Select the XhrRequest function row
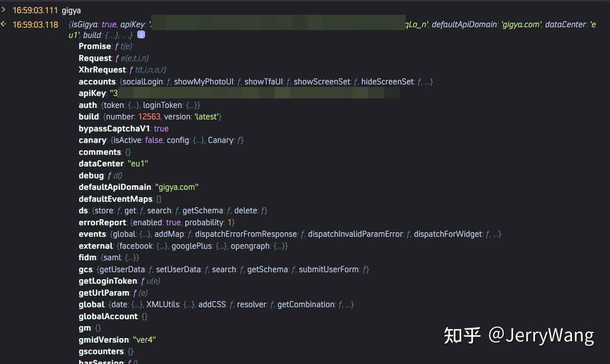 click(x=122, y=70)
